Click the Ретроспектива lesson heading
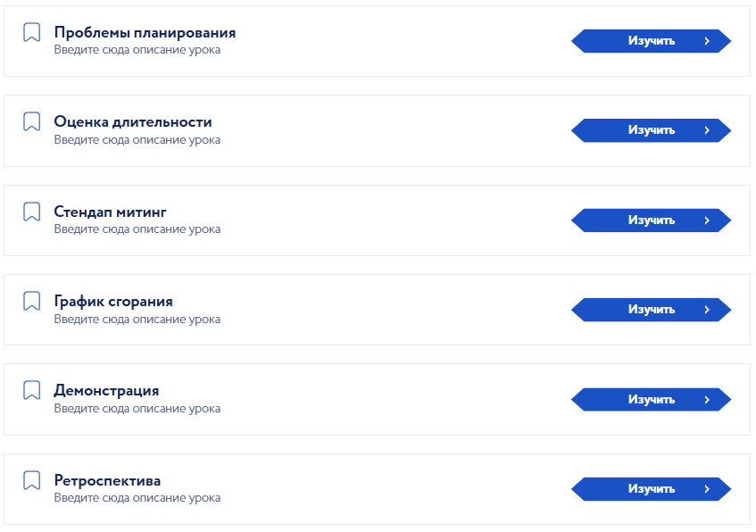This screenshot has width=756, height=532. click(x=107, y=480)
